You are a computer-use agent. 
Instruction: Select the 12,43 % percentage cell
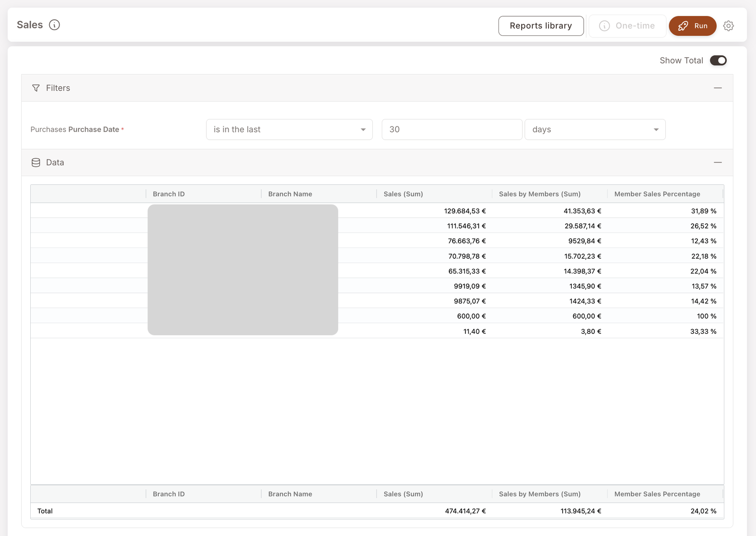665,241
